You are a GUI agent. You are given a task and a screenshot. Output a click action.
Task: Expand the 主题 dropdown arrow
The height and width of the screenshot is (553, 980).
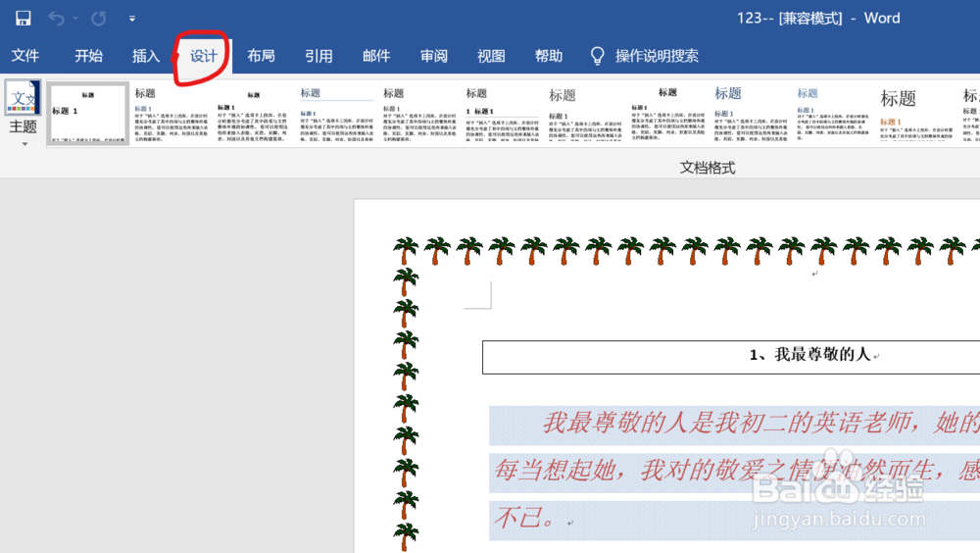(x=25, y=144)
